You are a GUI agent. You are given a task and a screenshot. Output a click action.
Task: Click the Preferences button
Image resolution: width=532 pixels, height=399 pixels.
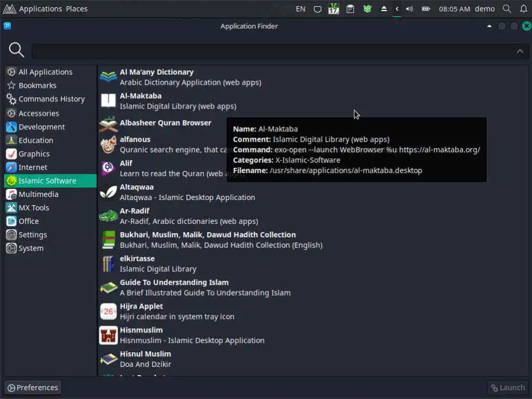pyautogui.click(x=33, y=388)
